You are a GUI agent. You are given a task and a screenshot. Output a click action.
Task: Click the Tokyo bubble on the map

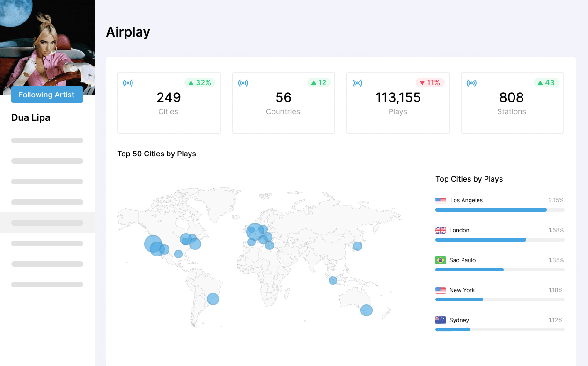[x=358, y=246]
